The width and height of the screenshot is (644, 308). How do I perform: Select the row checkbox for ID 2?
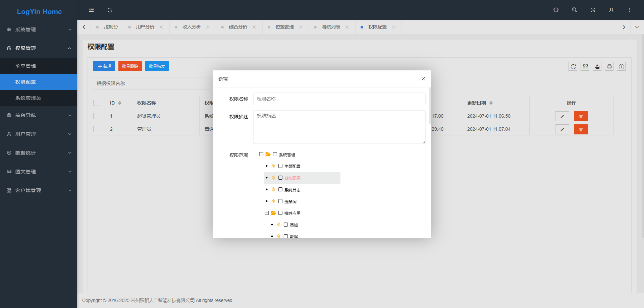[x=96, y=129]
